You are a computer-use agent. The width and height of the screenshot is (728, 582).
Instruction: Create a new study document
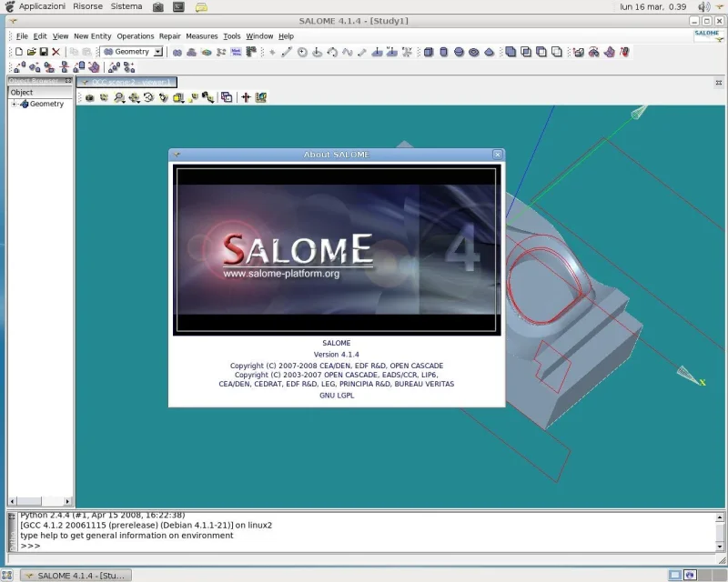19,52
